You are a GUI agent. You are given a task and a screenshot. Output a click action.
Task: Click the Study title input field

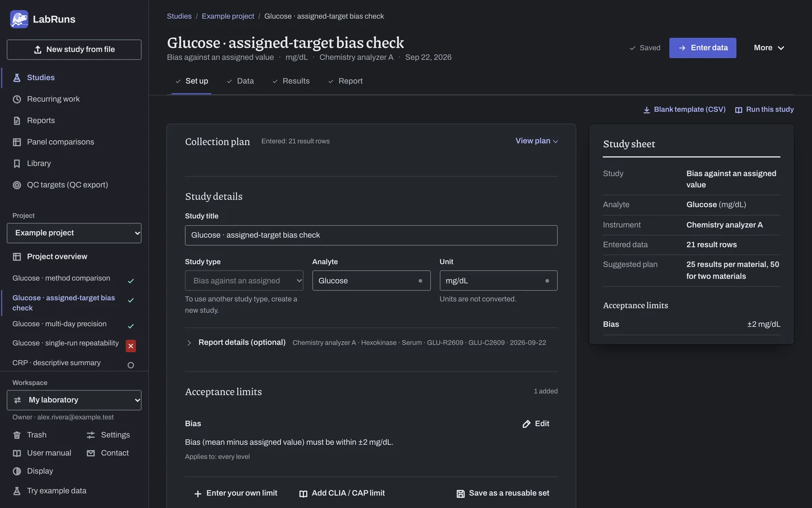(x=371, y=235)
